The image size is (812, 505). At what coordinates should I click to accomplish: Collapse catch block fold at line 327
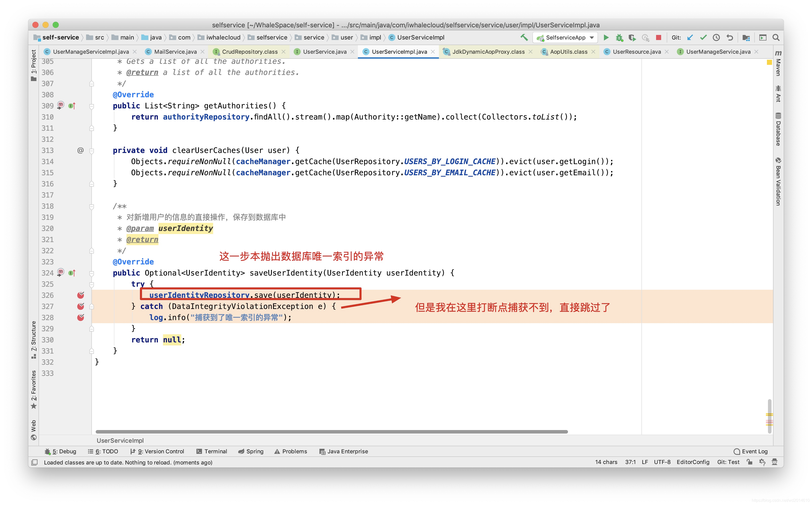pyautogui.click(x=91, y=307)
